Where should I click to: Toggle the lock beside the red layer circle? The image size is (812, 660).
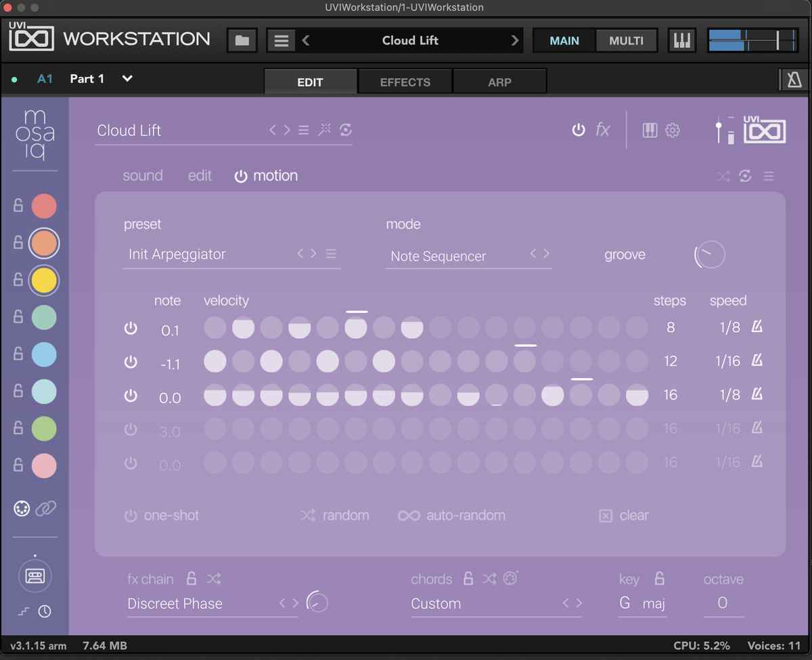tap(18, 206)
